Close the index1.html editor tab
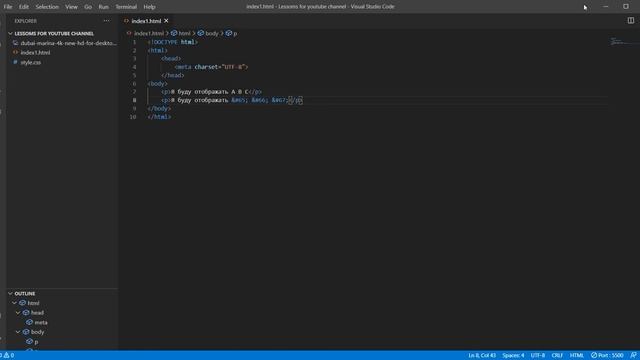The width and height of the screenshot is (640, 360). (166, 21)
